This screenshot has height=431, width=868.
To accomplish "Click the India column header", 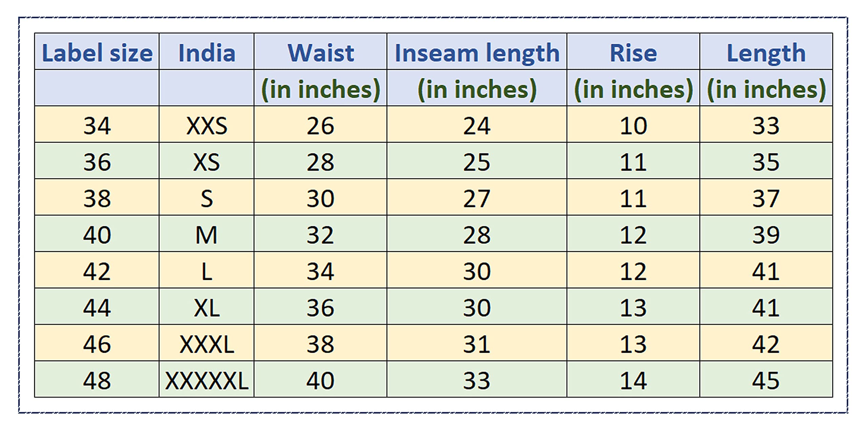I will coord(206,53).
